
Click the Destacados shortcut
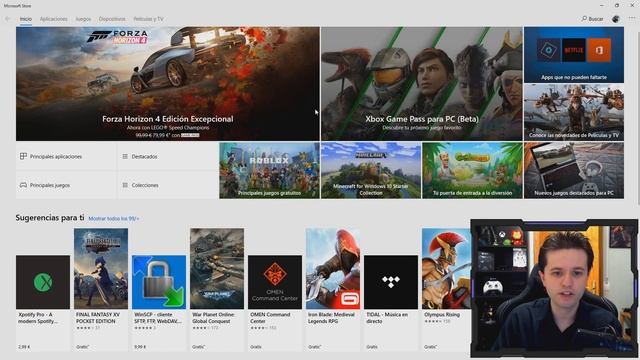coord(167,156)
